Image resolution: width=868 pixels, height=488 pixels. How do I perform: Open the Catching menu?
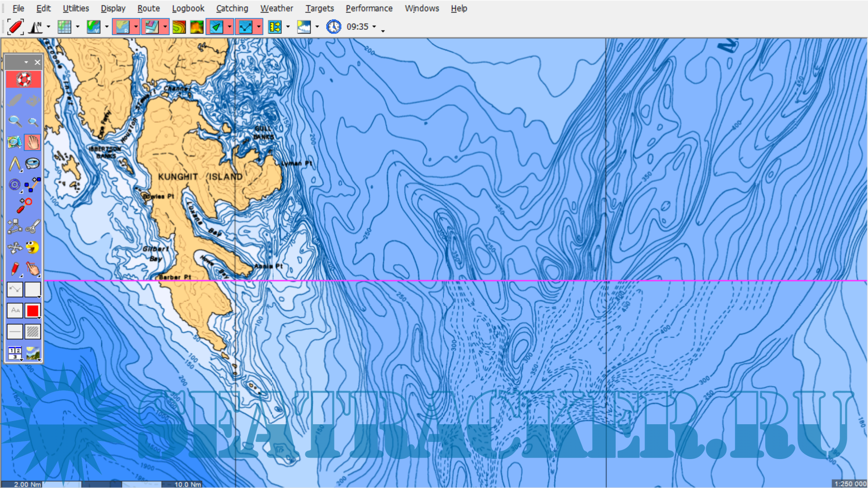pyautogui.click(x=232, y=8)
